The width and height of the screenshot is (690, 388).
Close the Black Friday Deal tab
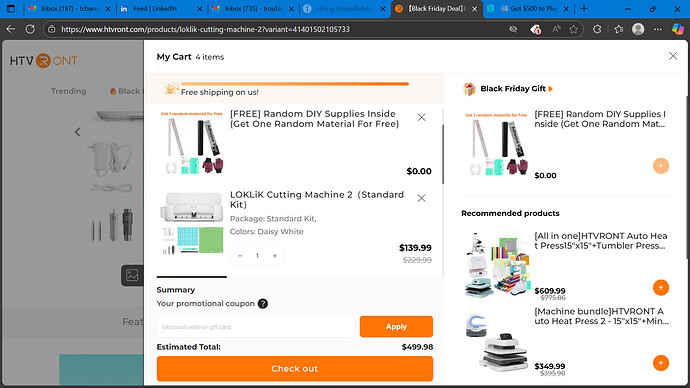(x=474, y=9)
